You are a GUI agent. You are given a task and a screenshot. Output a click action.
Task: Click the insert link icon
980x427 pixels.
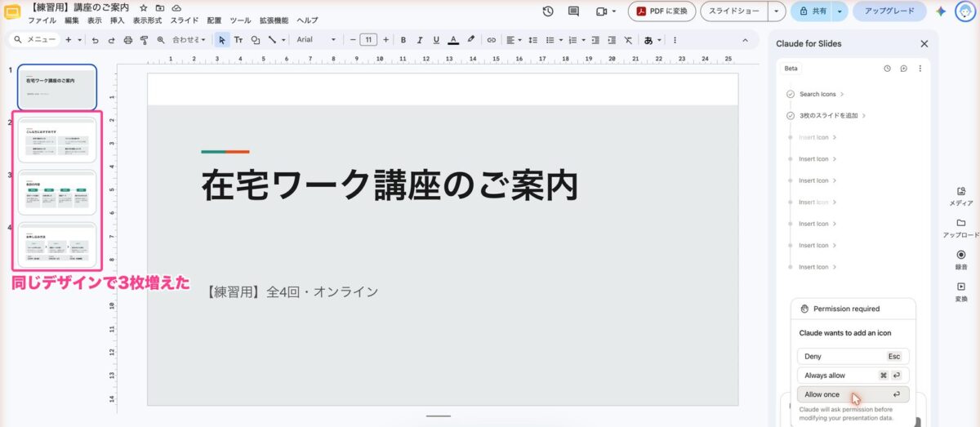point(491,39)
